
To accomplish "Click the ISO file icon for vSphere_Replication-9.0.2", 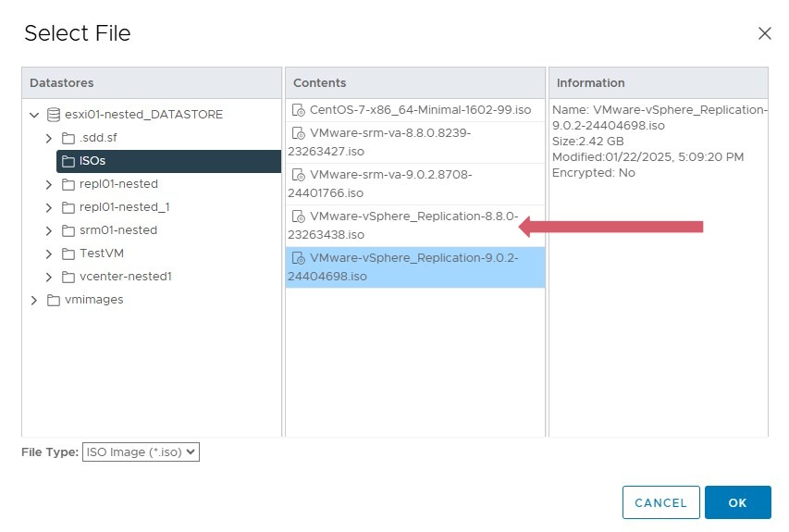I will [x=299, y=258].
